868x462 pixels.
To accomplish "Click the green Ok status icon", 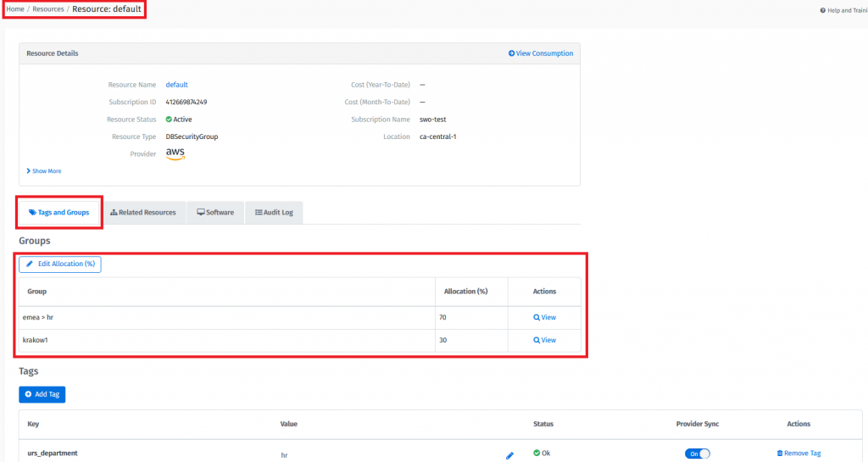I will coord(537,454).
